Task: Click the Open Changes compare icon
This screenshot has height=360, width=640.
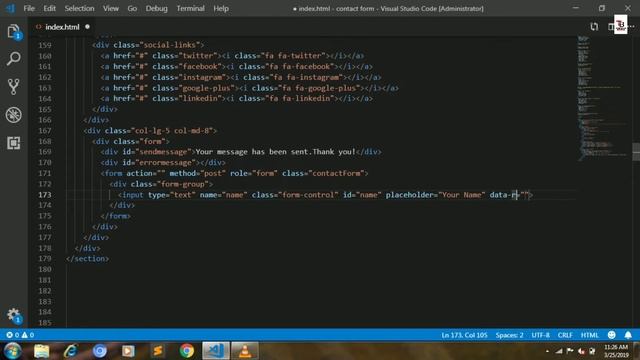Action: point(594,27)
